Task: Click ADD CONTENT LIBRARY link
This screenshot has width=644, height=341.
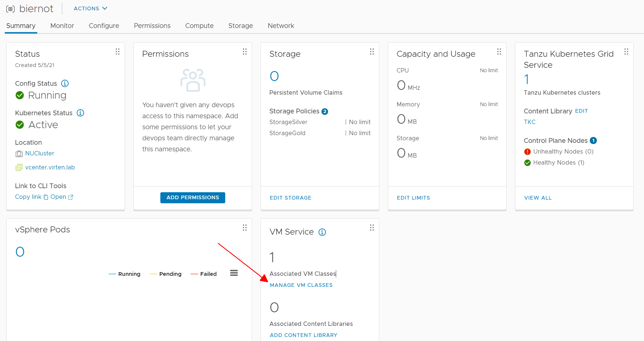Action: tap(304, 335)
